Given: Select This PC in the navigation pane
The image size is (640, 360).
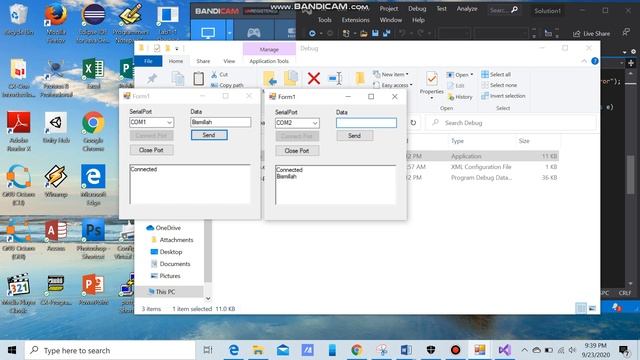Looking at the screenshot, I should (x=165, y=291).
